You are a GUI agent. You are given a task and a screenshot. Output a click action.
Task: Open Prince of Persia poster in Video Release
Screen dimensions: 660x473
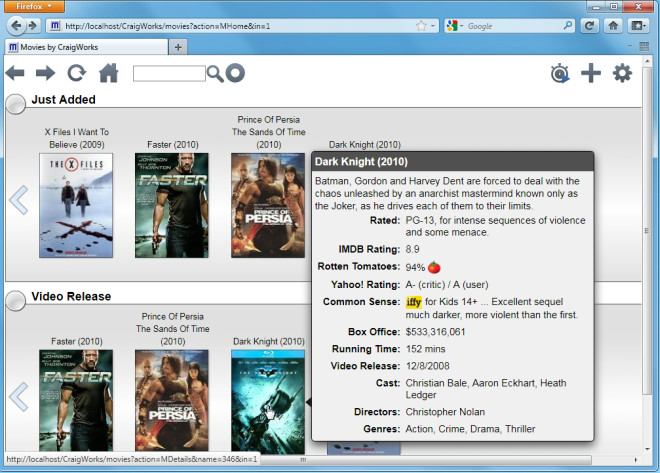[x=172, y=401]
